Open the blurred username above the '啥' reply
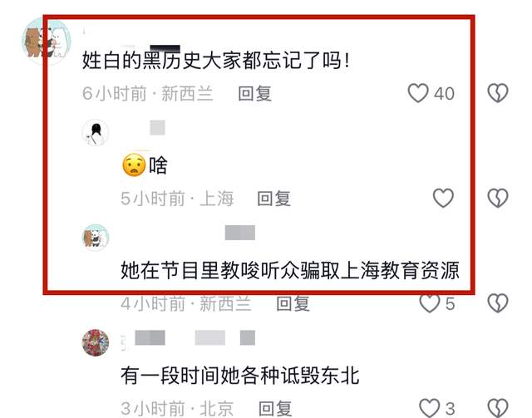Screen dimensions: 532x418 (157, 128)
